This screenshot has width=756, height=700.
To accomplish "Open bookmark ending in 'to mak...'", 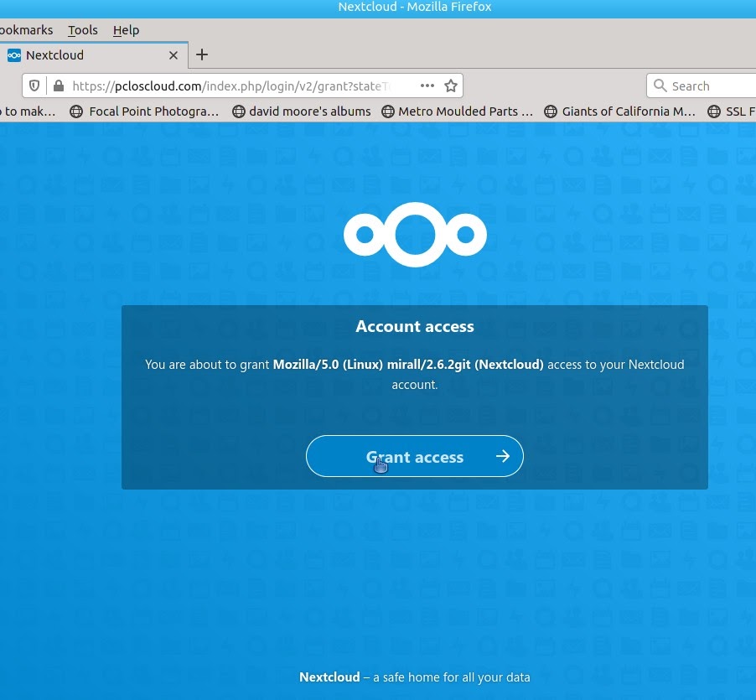I will tap(28, 111).
